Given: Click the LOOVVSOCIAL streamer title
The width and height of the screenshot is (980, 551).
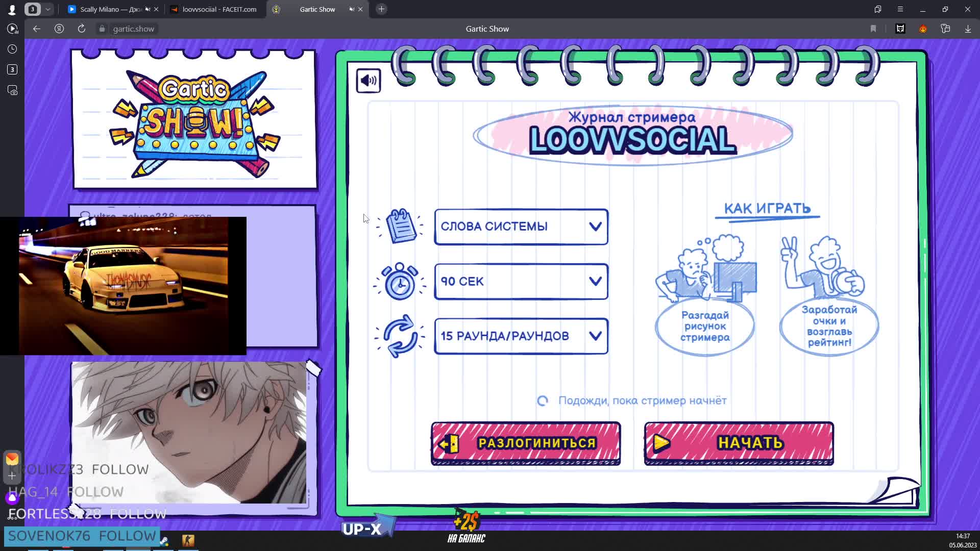Looking at the screenshot, I should (632, 140).
